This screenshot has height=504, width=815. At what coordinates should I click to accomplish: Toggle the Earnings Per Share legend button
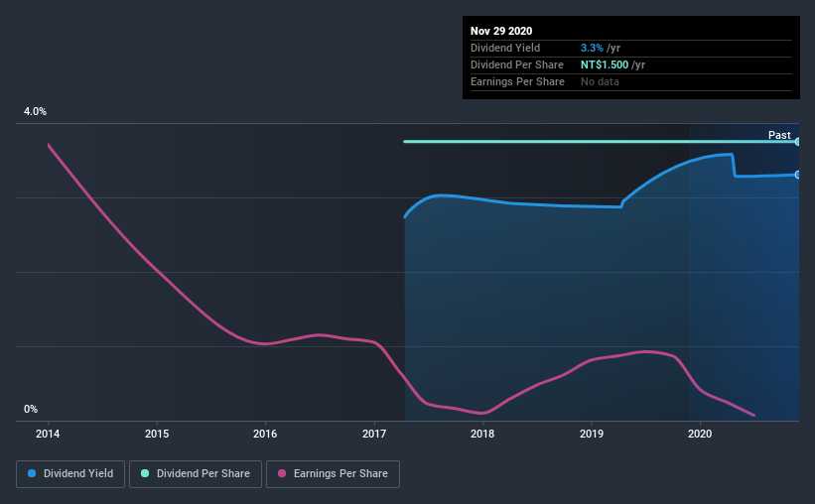(x=333, y=474)
